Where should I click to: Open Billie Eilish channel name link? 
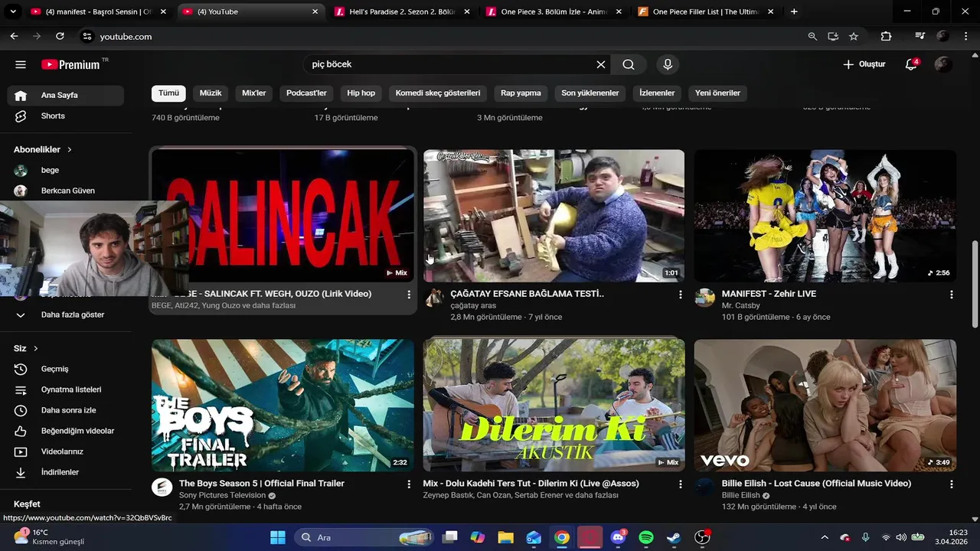tap(741, 495)
